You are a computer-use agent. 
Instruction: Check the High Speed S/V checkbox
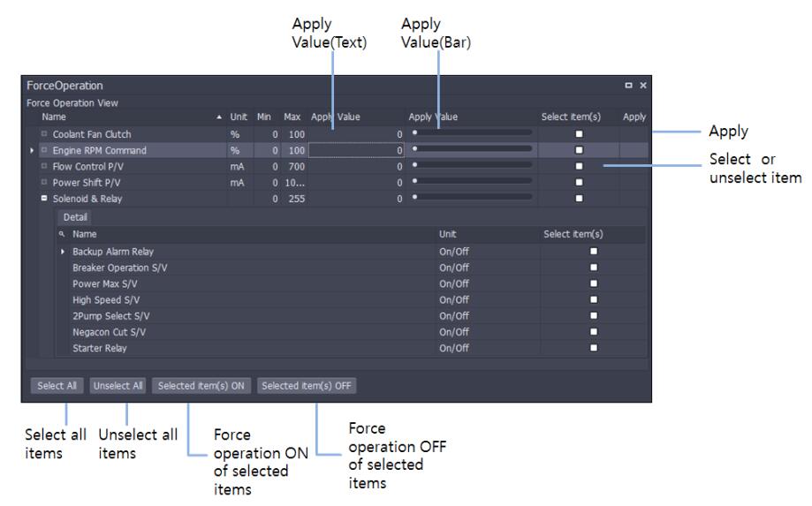pyautogui.click(x=594, y=299)
